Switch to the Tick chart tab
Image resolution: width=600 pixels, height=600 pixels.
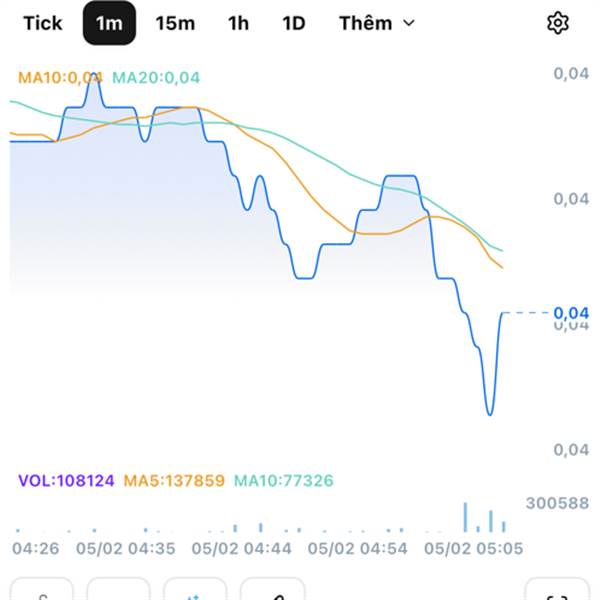point(42,23)
